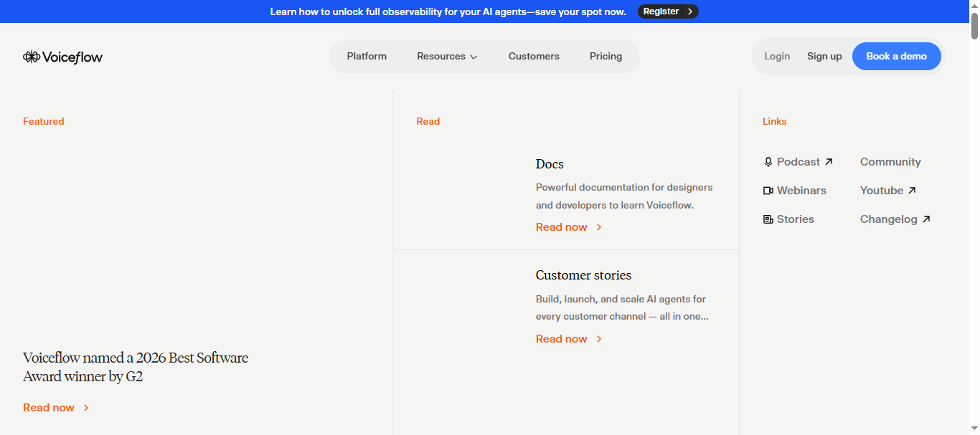Open the Community link

pos(890,162)
